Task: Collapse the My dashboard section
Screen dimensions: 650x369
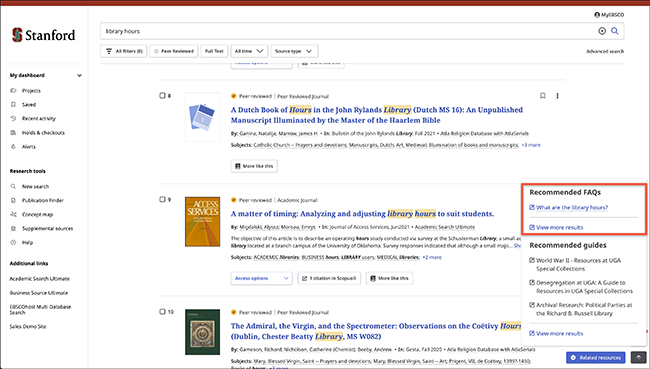Action: (79, 75)
